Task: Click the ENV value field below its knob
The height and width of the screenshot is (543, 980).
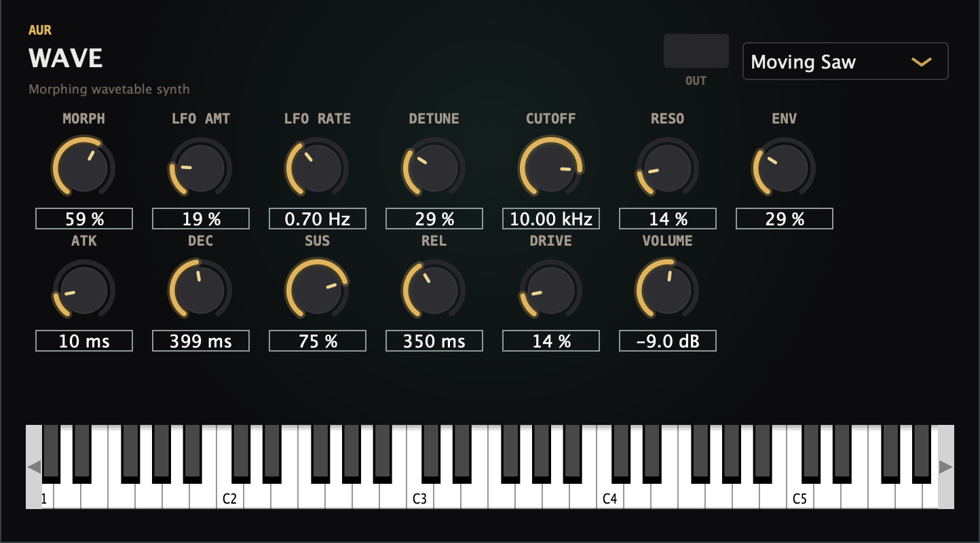Action: point(785,219)
